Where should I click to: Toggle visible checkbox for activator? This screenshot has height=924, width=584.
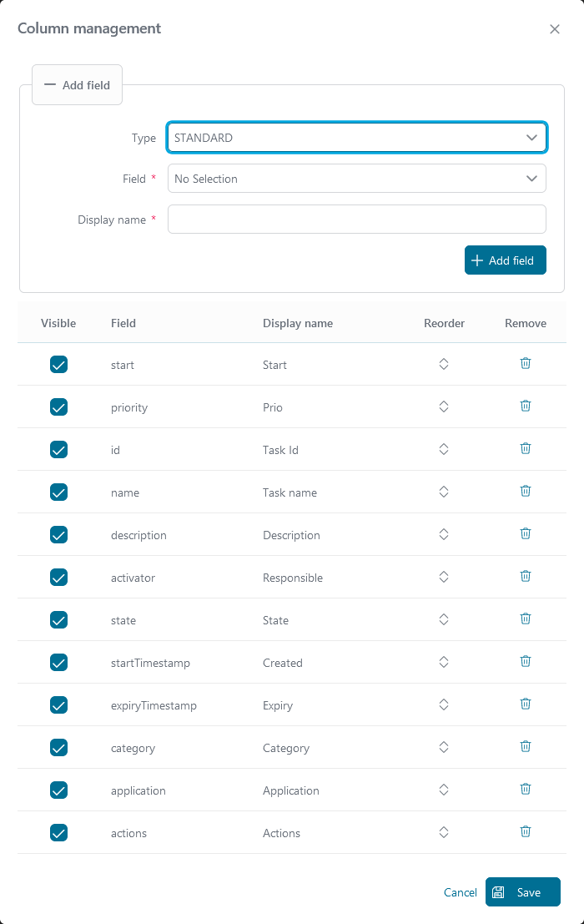pyautogui.click(x=58, y=578)
